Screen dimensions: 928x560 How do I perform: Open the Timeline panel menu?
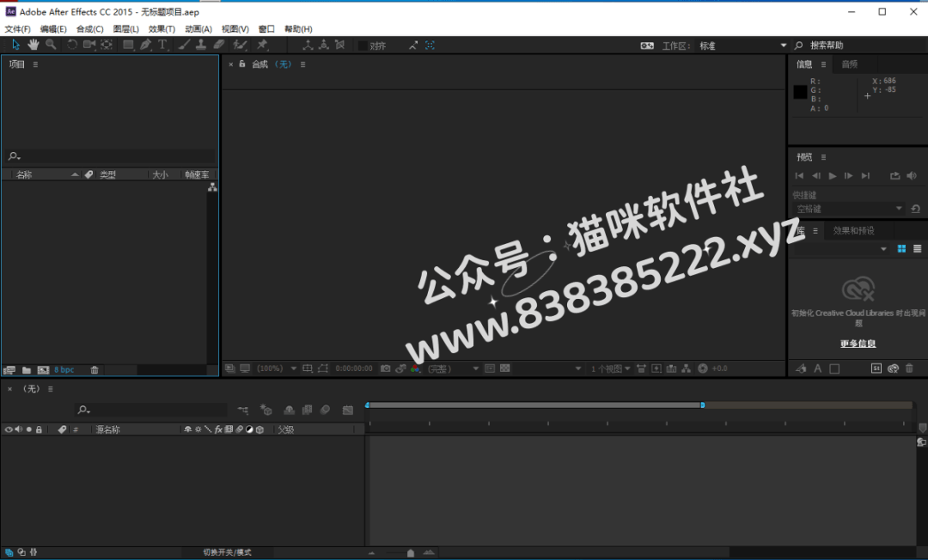(x=51, y=389)
